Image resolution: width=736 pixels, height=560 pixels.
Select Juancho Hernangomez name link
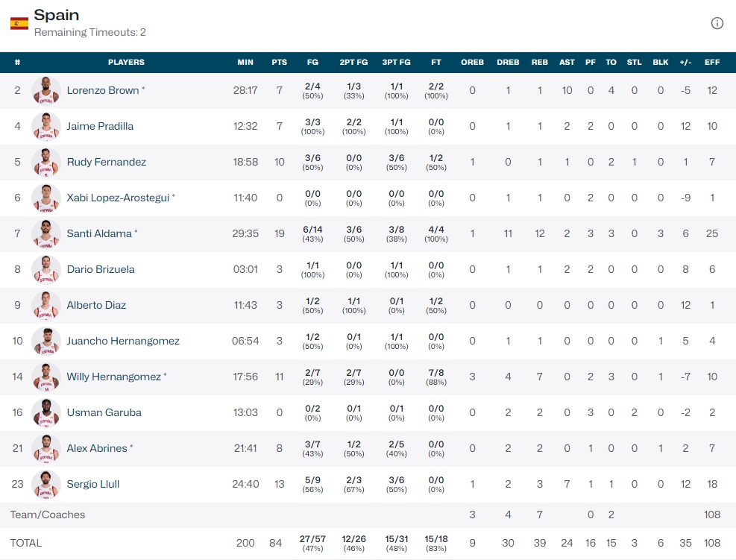tap(123, 341)
